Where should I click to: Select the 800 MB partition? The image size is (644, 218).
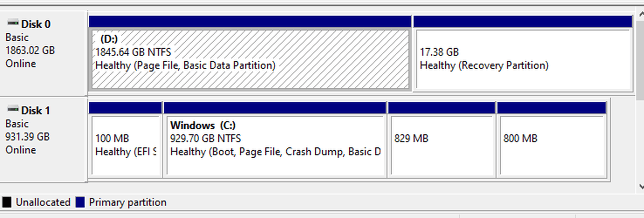[x=551, y=139]
